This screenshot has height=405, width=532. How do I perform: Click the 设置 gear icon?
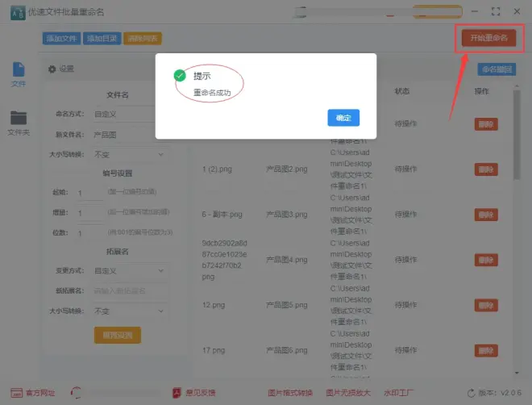pos(52,69)
